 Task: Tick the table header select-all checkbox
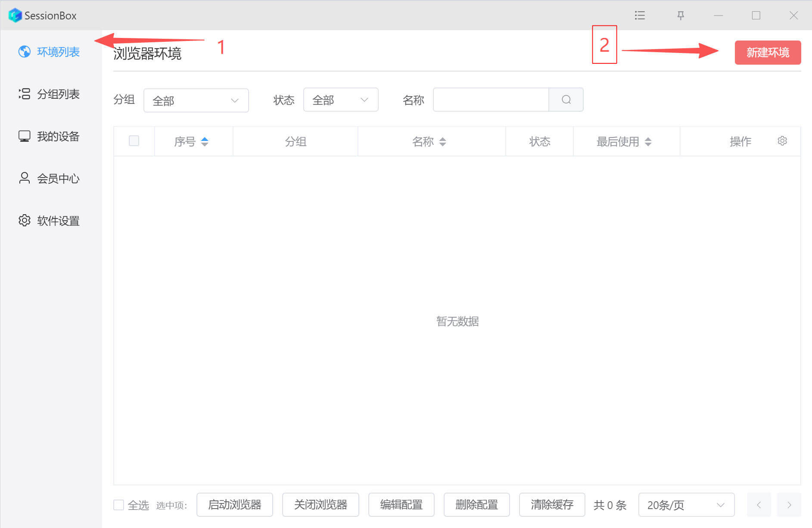[x=134, y=141]
